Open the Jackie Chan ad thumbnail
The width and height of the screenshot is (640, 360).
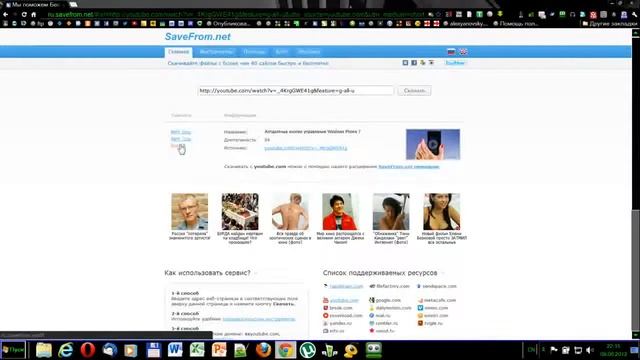click(340, 211)
